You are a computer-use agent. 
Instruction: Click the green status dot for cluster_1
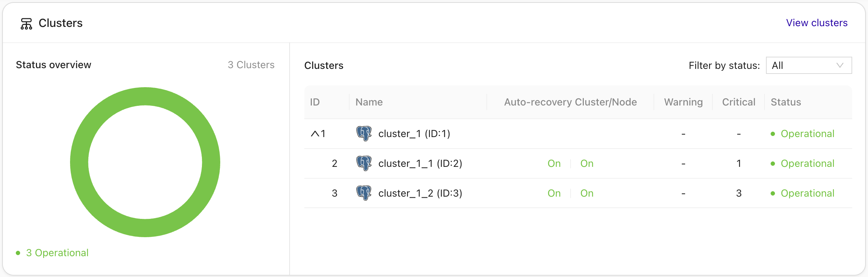point(772,133)
